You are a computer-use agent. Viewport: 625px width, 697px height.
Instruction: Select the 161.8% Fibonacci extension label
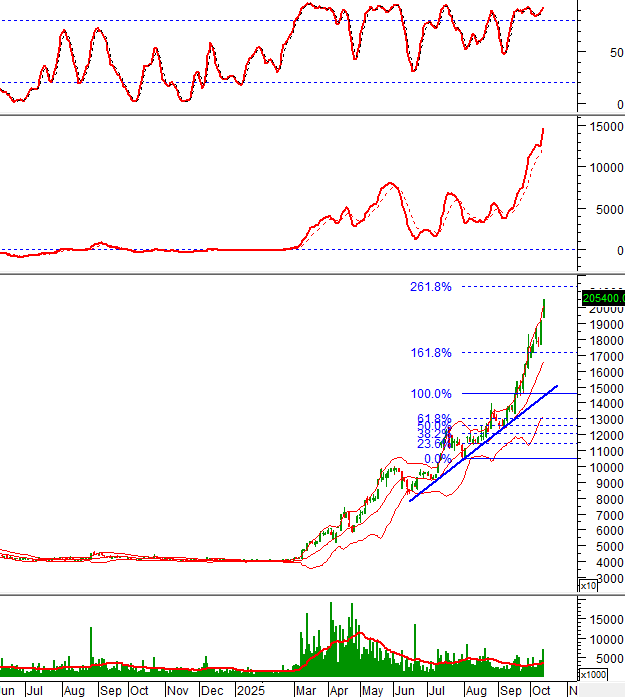[430, 353]
